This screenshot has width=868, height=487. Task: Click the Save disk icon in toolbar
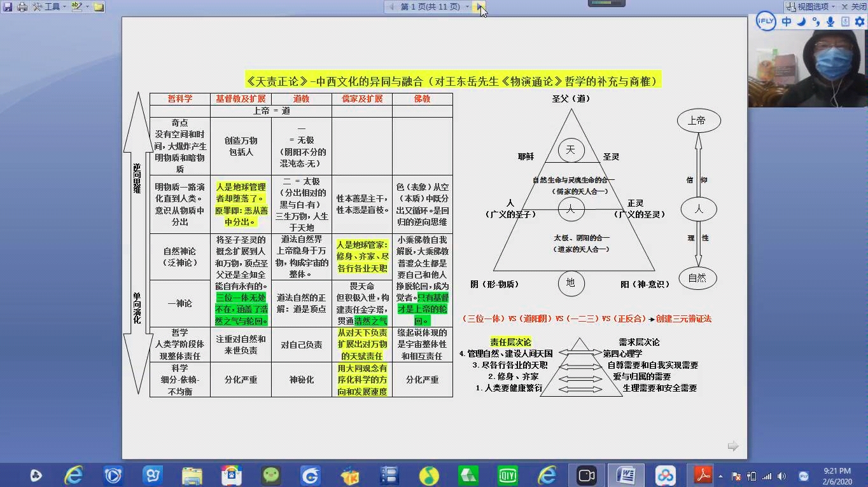pyautogui.click(x=8, y=6)
